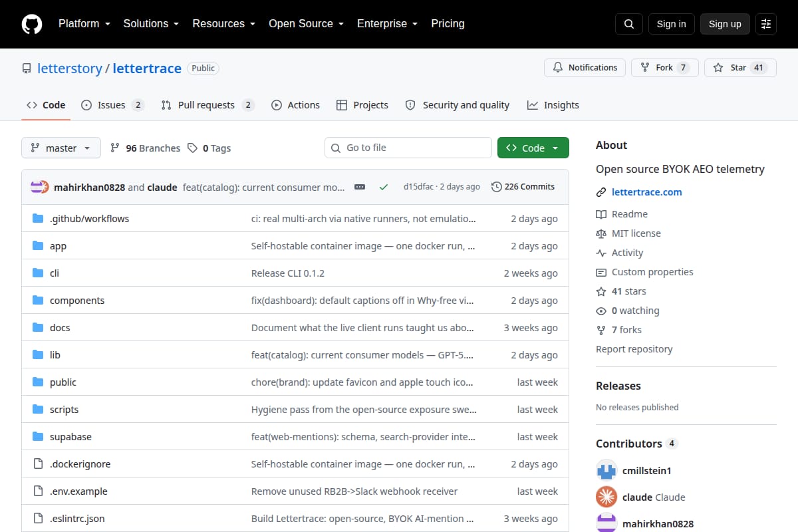The width and height of the screenshot is (798, 532).
Task: Click the search magnifier icon in header
Action: (x=629, y=24)
